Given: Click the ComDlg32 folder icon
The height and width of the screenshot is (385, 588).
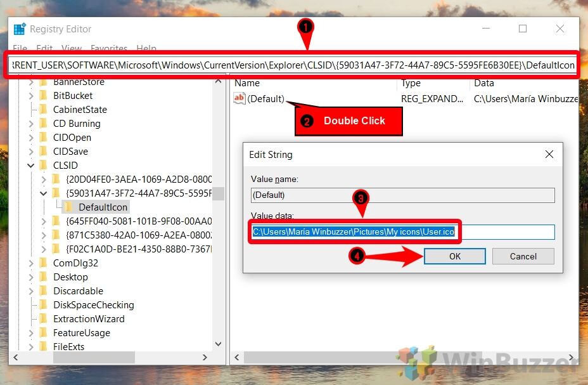Looking at the screenshot, I should (44, 263).
